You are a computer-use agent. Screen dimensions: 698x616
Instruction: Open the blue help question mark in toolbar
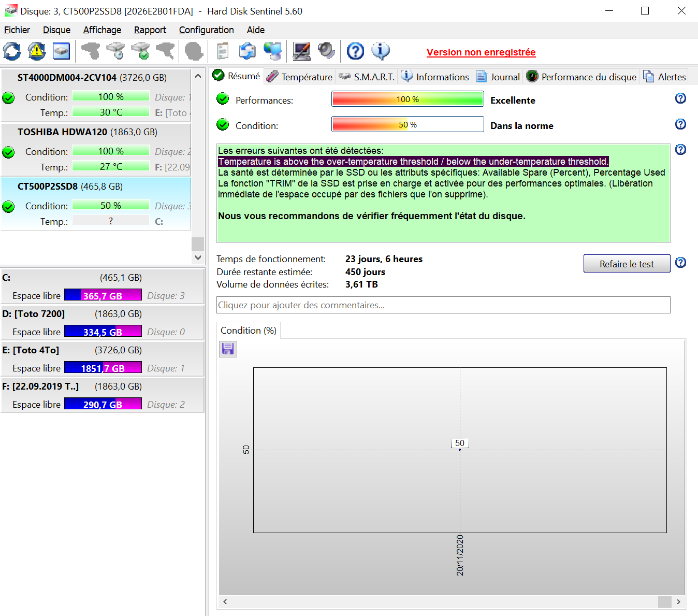(x=355, y=51)
